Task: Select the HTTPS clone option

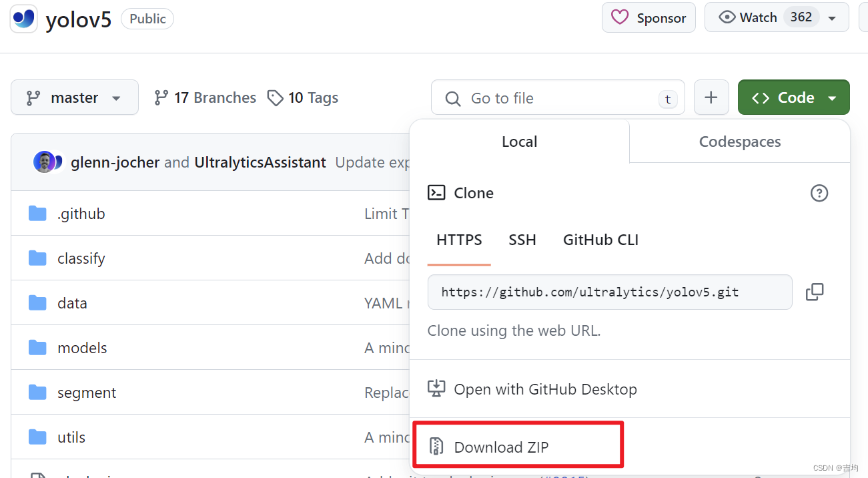Action: [459, 240]
